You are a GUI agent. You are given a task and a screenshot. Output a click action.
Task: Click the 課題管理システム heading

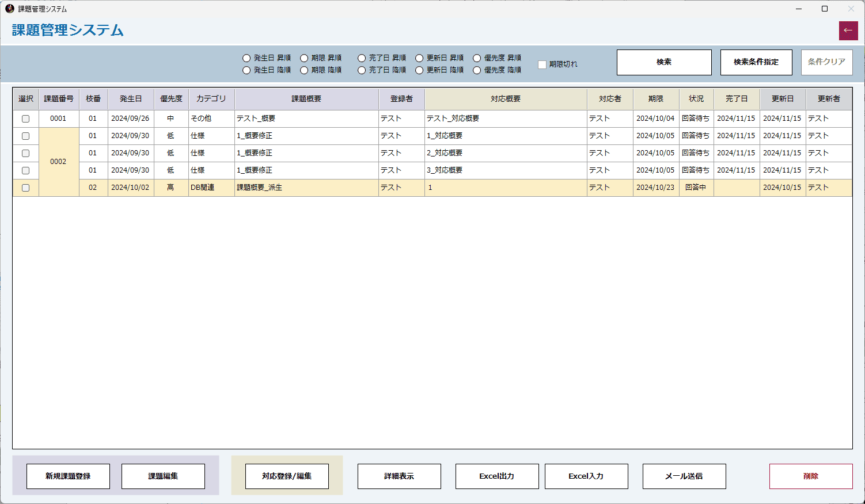click(x=68, y=30)
